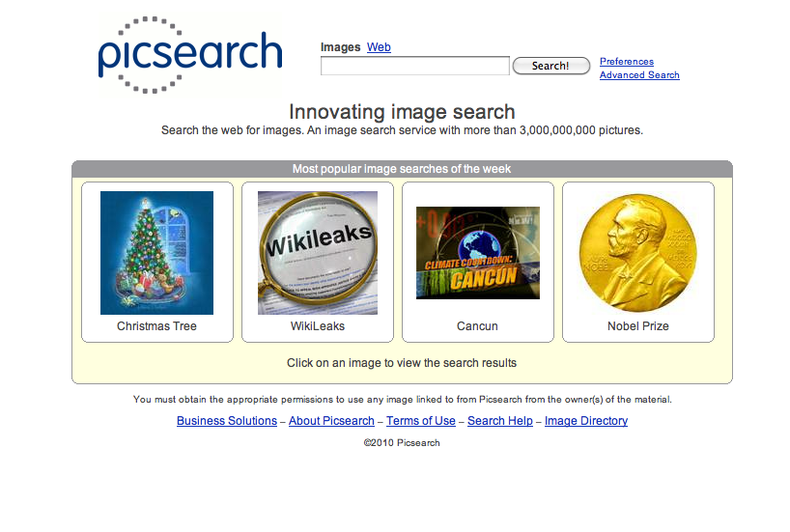The image size is (790, 532).
Task: Open the About Picsearch link
Action: click(x=331, y=421)
